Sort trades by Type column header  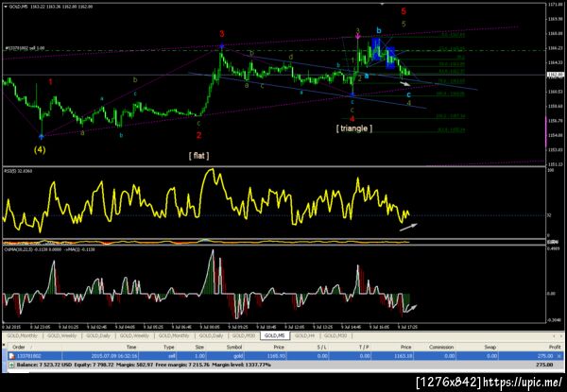pos(169,347)
